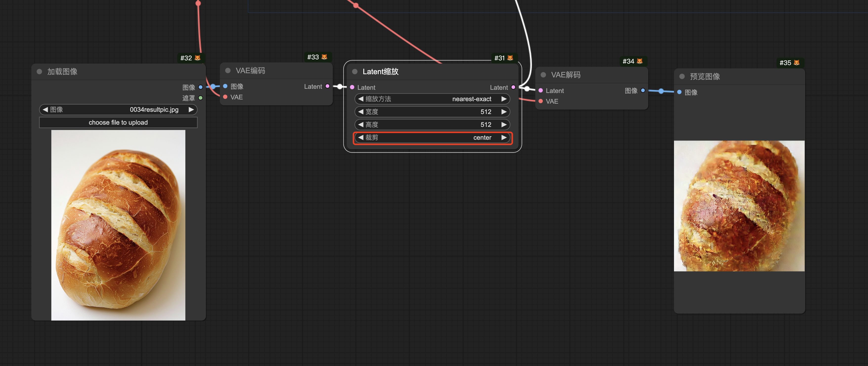
Task: Click the fox badge icon on node #34
Action: [640, 61]
